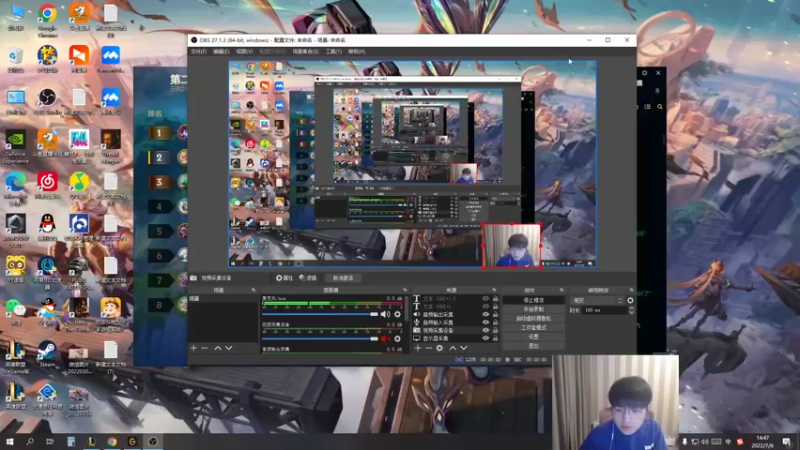Open the Windows Start button
This screenshot has width=800, height=450.
[9, 441]
